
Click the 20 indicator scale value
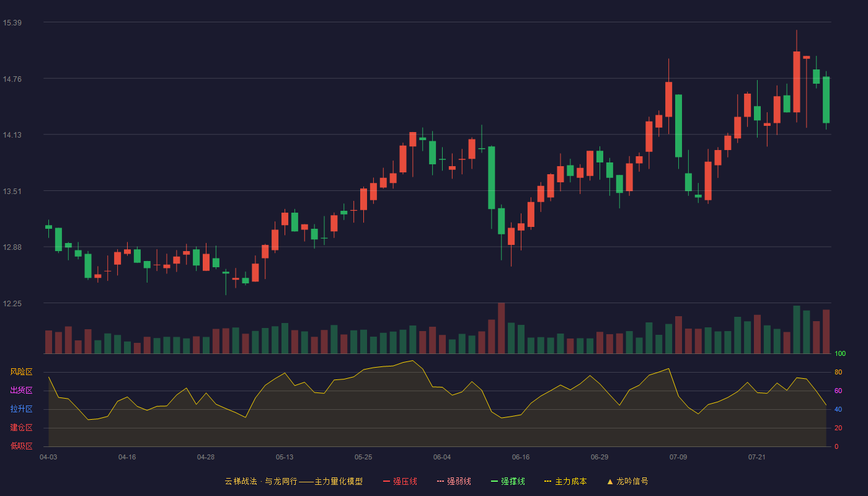coord(838,428)
